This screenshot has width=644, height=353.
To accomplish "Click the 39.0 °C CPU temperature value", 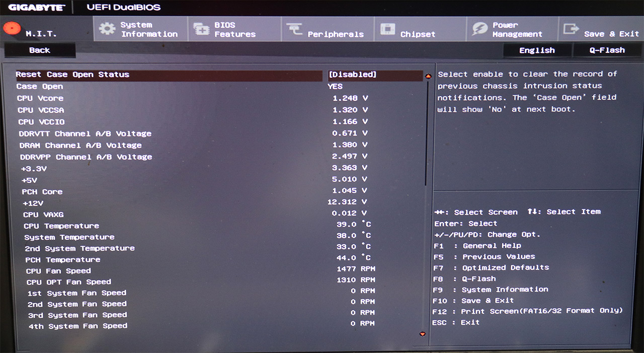I will tap(354, 225).
